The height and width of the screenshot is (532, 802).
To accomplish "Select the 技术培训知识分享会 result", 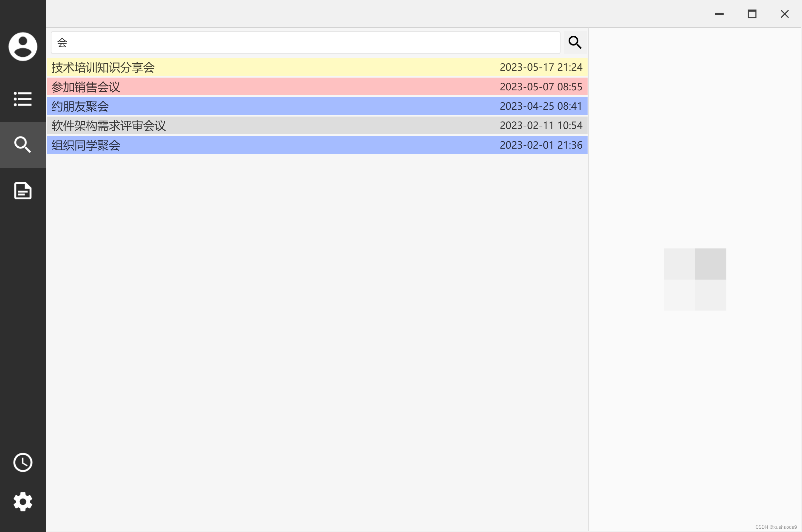I will [103, 67].
